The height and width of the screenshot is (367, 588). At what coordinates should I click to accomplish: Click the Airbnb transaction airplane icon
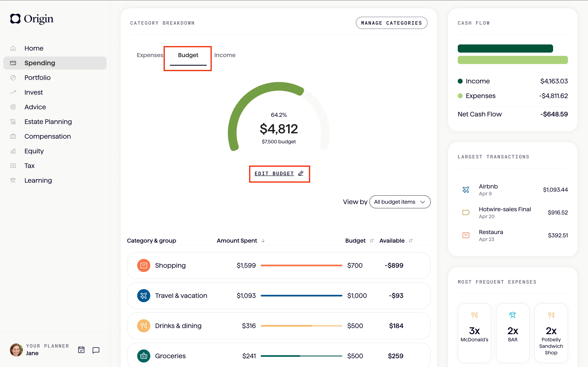pyautogui.click(x=465, y=190)
